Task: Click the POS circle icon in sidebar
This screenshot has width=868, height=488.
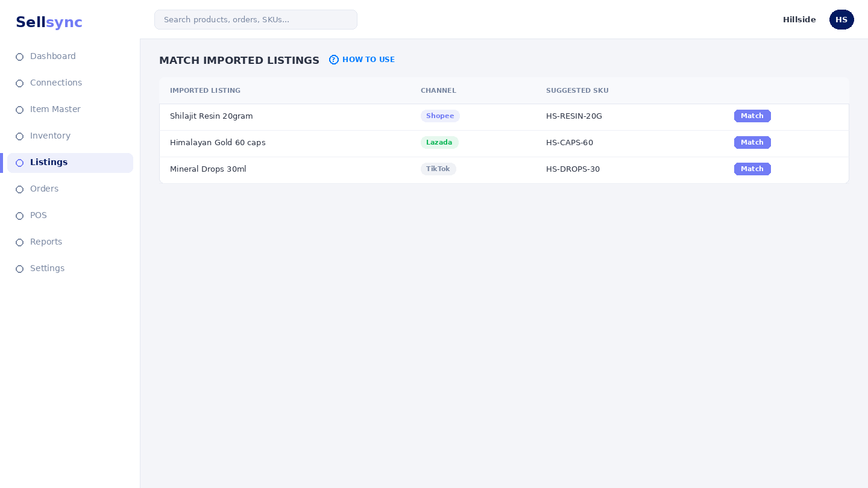Action: pos(19,216)
